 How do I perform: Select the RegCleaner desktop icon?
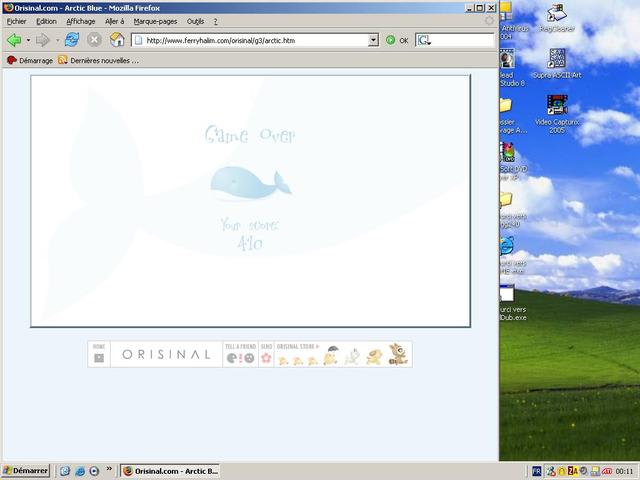(557, 19)
